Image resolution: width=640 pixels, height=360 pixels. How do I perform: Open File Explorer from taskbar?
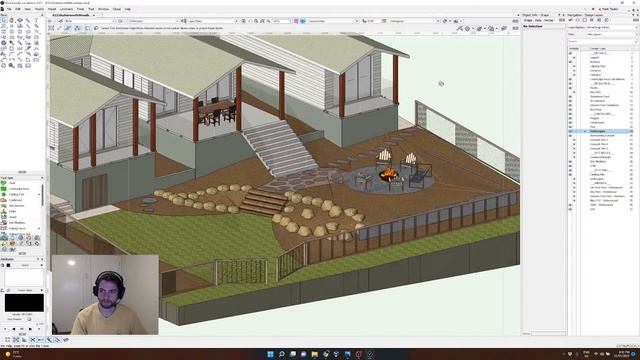tap(314, 354)
